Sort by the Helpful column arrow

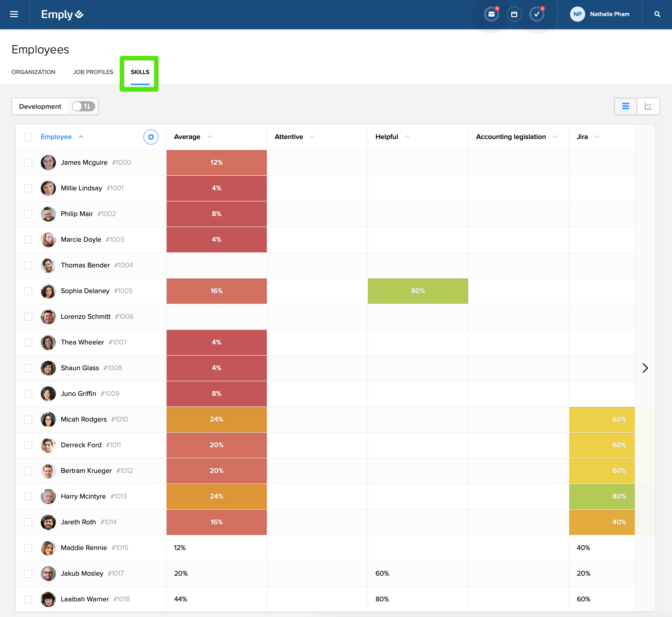tap(407, 137)
